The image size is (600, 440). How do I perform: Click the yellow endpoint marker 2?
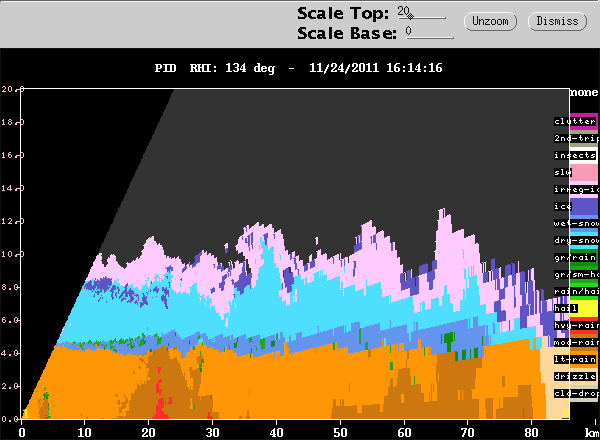point(566,414)
